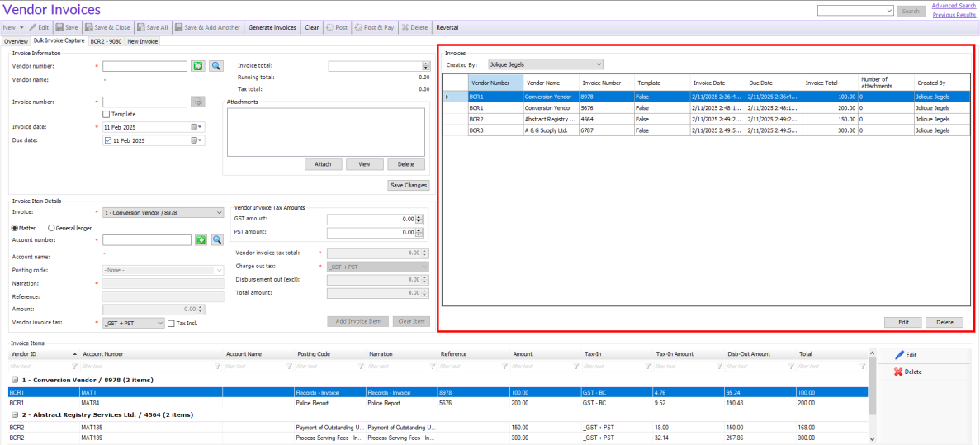Increase the GST amount stepper
The width and height of the screenshot is (980, 445).
pos(420,216)
